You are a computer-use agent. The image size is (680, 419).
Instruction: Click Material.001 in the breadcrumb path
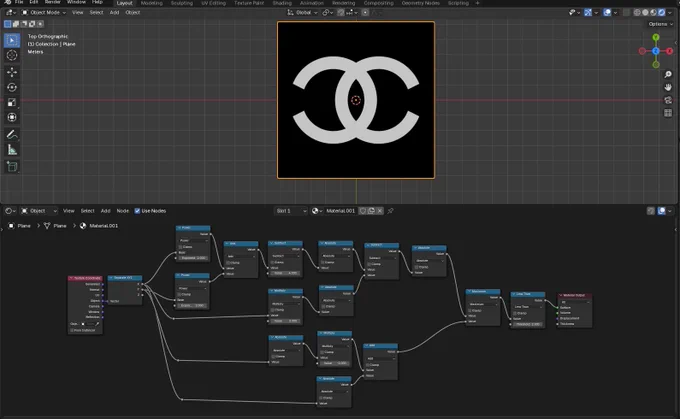(104, 226)
